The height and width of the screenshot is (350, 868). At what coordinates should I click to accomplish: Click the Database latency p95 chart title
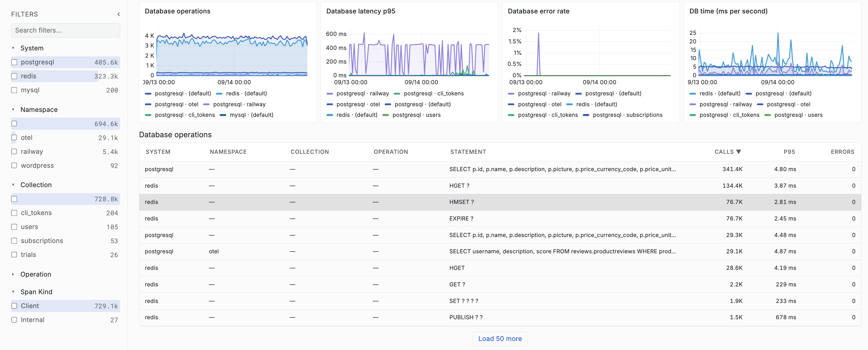[361, 11]
